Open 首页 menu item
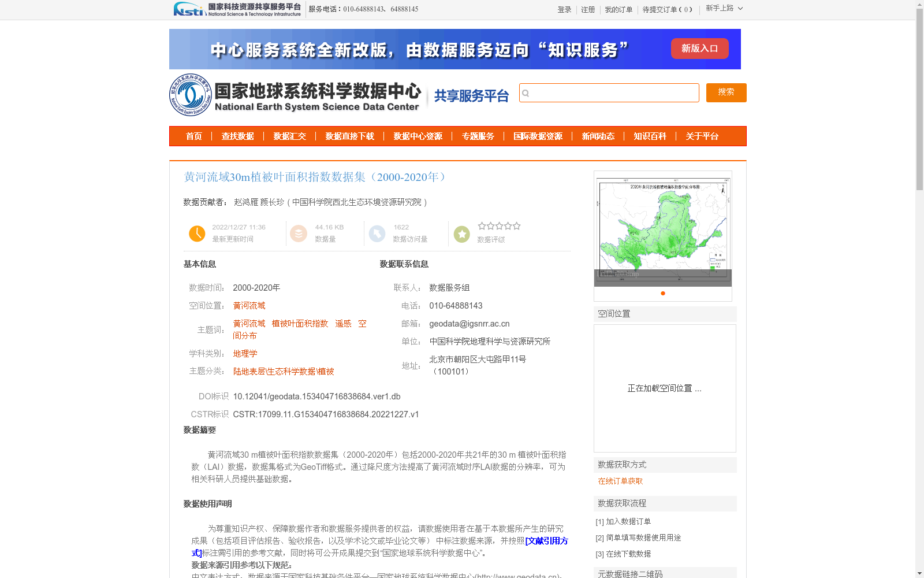 (194, 136)
